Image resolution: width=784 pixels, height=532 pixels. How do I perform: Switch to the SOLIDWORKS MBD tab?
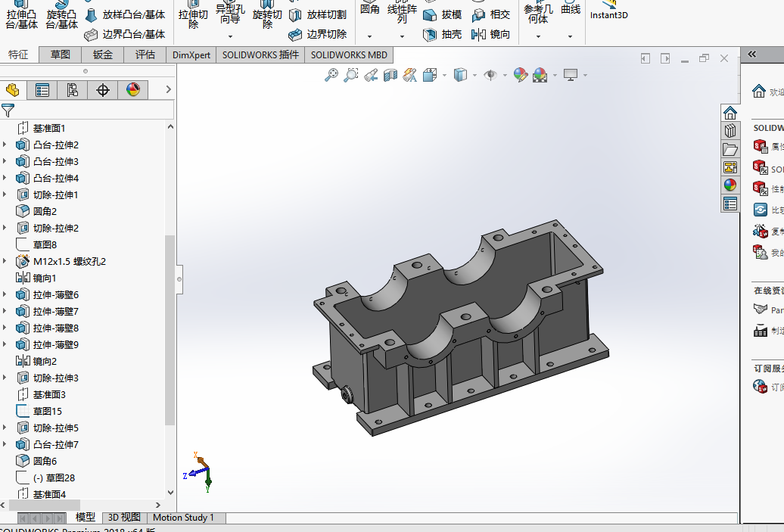pos(349,55)
